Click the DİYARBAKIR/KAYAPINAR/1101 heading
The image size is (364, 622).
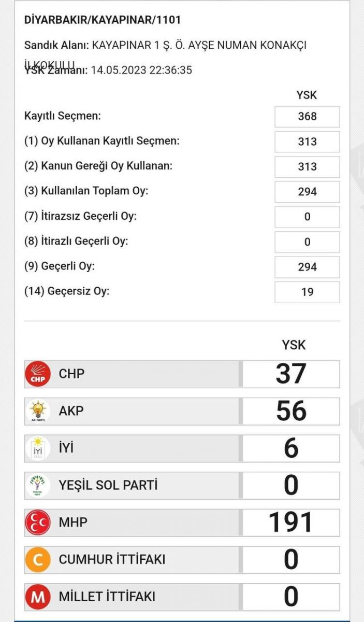[x=103, y=20]
